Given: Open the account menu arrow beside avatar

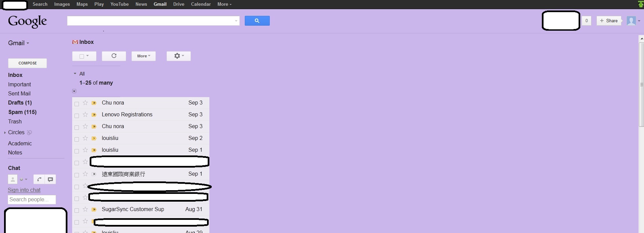Looking at the screenshot, I should [639, 21].
